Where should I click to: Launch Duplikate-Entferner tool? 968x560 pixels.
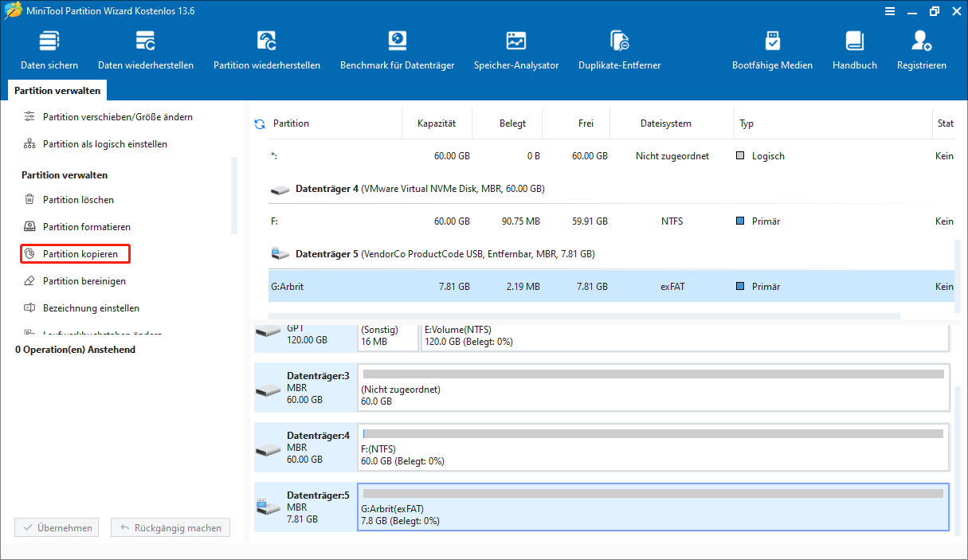click(620, 51)
